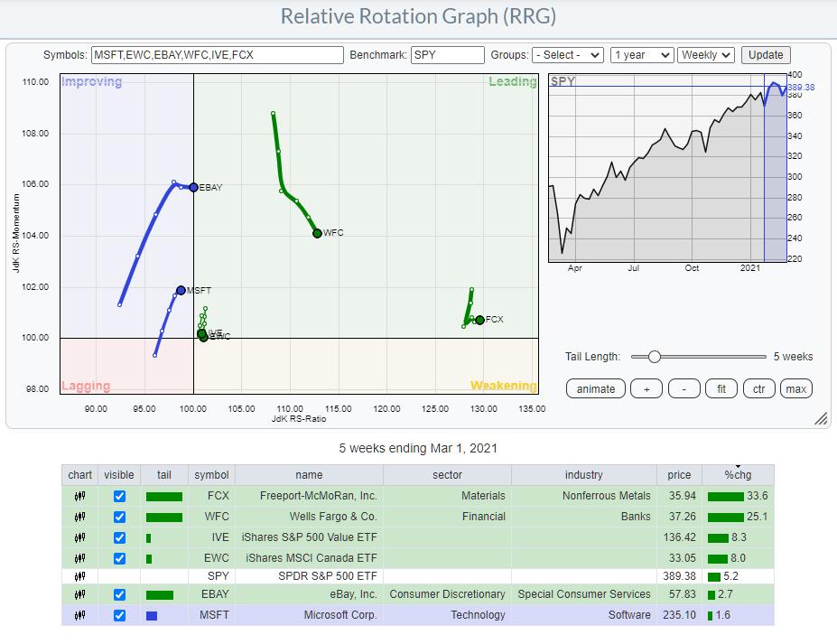Click the Symbols text input field
Image resolution: width=837 pixels, height=644 pixels.
pyautogui.click(x=217, y=55)
